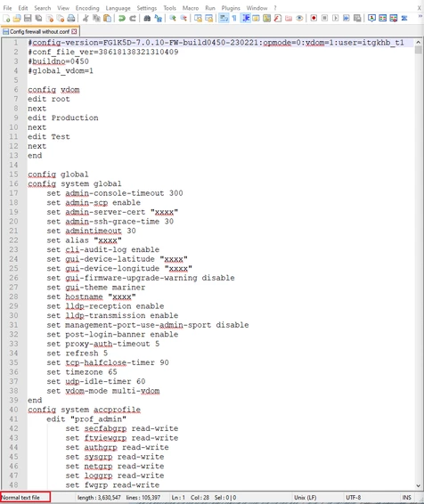Click the Close document toolbar icon
The image size is (424, 504).
(50, 19)
